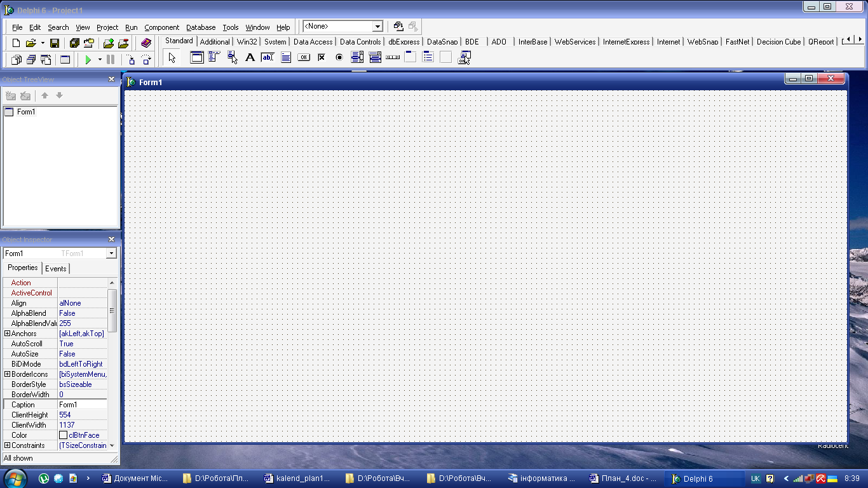Click the Pause program icon
The image size is (868, 488).
pyautogui.click(x=111, y=60)
